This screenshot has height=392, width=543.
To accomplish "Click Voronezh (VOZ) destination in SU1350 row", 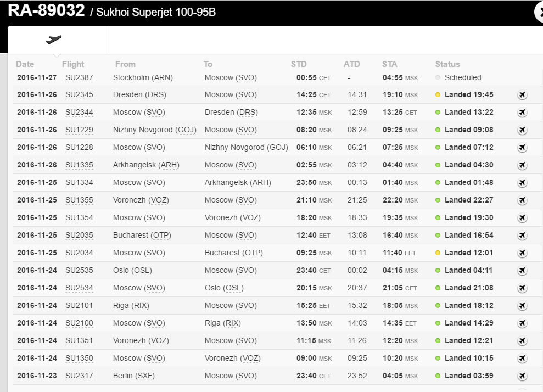I will pyautogui.click(x=232, y=359).
